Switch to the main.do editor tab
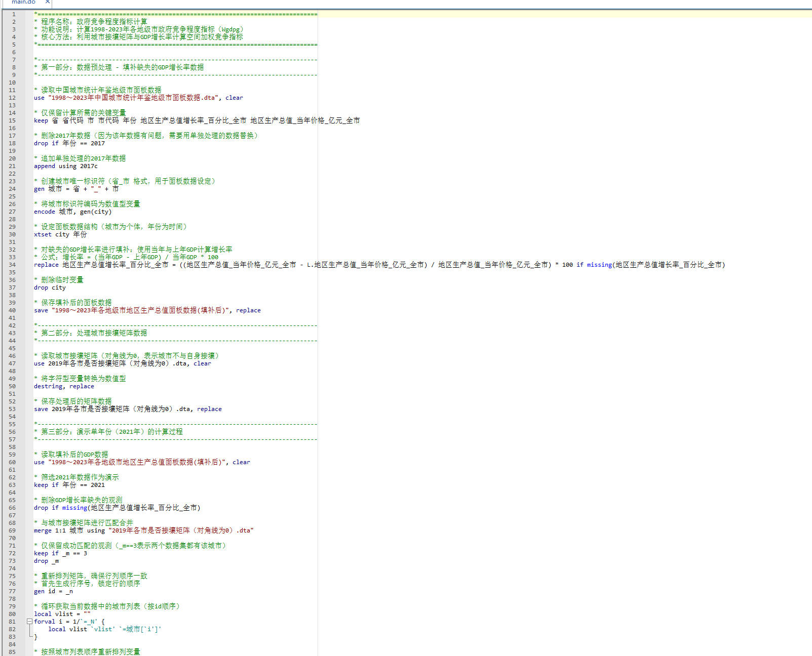812x656 pixels. point(23,2)
